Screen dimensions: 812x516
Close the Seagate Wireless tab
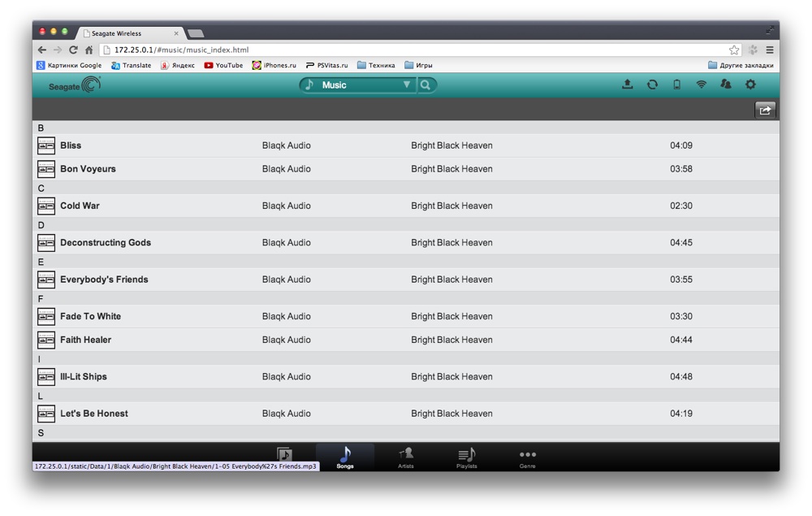(x=176, y=33)
